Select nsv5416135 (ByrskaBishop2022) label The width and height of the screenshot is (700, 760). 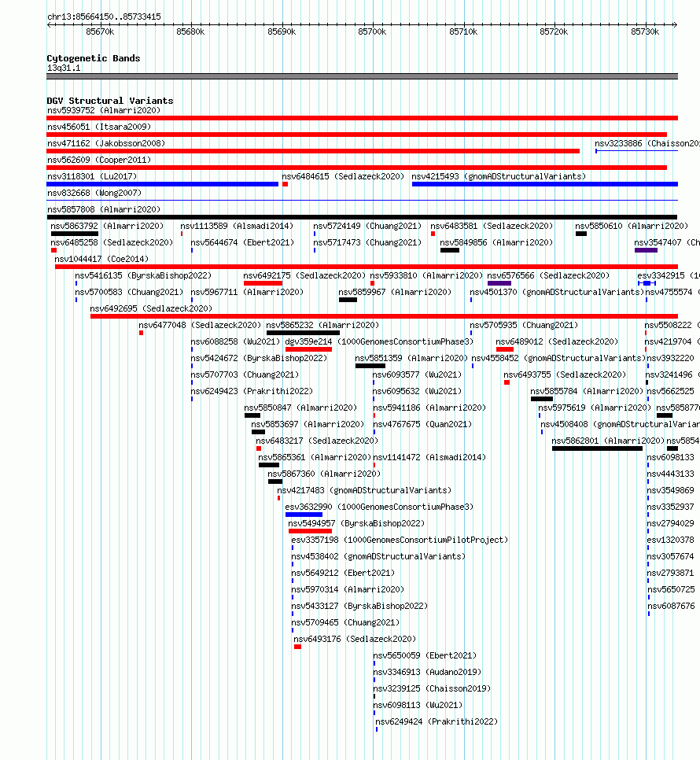pos(143,275)
